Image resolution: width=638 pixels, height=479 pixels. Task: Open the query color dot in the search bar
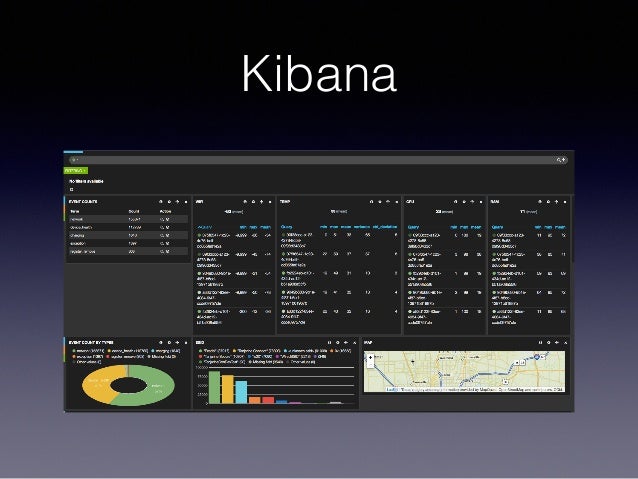tap(74, 160)
